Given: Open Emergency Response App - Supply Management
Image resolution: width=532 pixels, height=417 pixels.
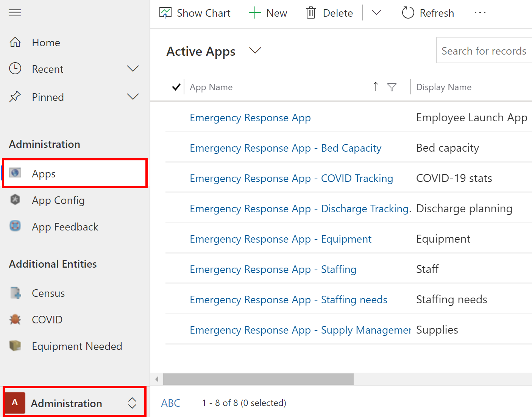Looking at the screenshot, I should [x=300, y=330].
